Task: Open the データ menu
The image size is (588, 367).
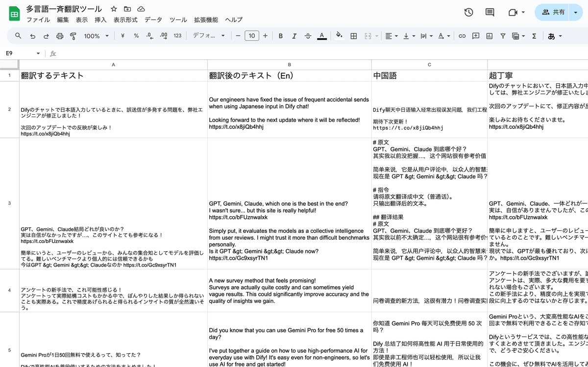Action: pos(153,20)
